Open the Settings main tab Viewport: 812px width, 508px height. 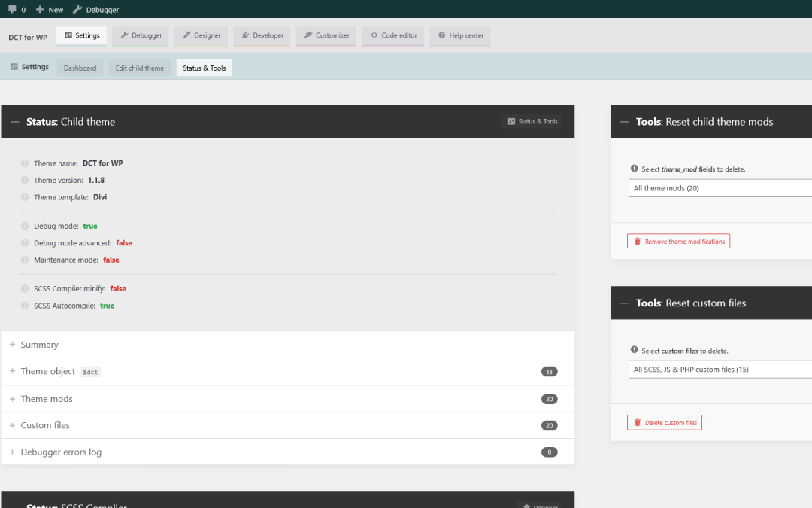tap(82, 36)
